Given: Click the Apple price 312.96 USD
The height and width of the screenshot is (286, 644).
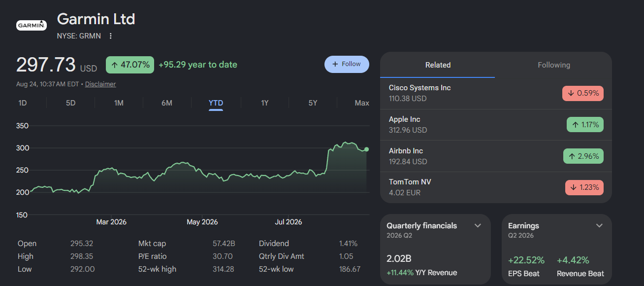Looking at the screenshot, I should point(408,130).
